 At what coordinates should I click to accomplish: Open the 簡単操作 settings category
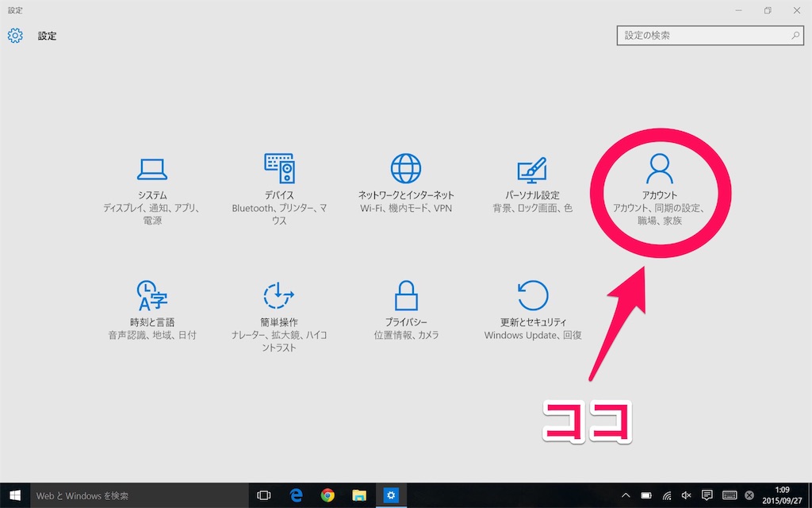279,317
